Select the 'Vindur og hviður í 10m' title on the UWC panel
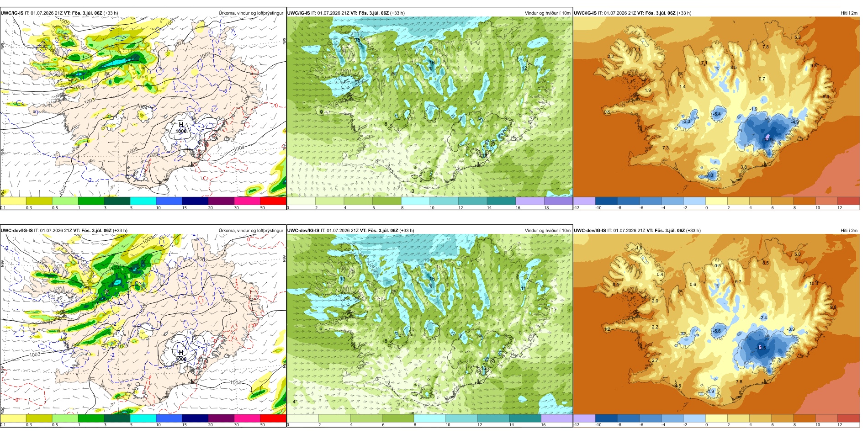The width and height of the screenshot is (868, 434). pyautogui.click(x=547, y=13)
